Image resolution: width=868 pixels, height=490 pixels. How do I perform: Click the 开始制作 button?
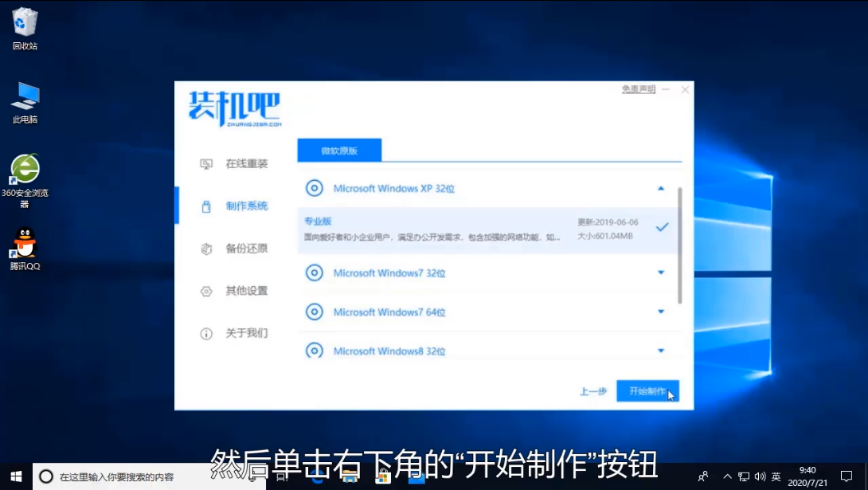(x=647, y=391)
